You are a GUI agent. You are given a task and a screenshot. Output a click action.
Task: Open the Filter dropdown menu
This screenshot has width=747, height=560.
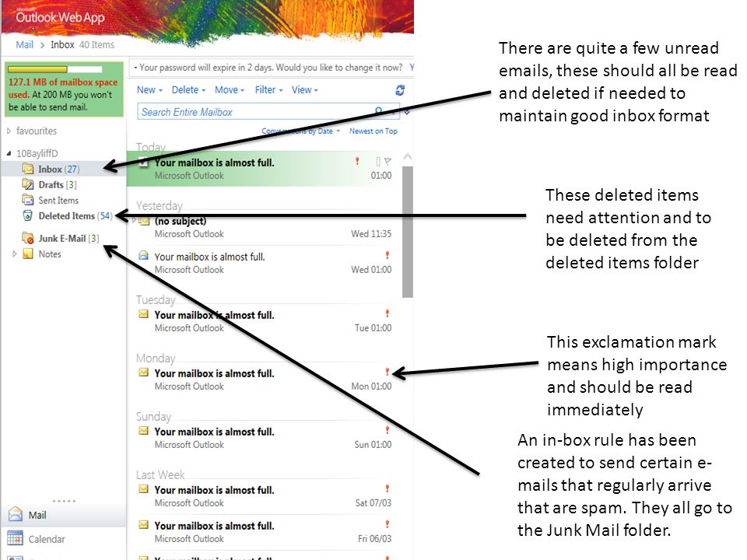(268, 89)
